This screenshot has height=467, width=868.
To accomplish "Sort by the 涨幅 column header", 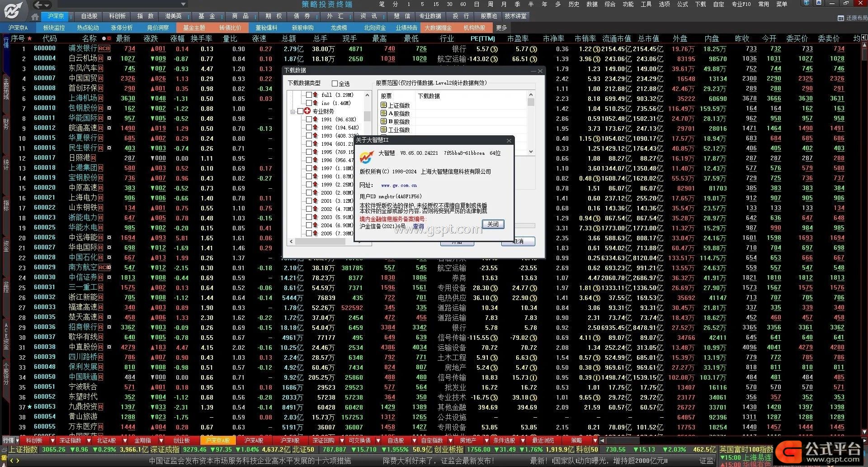I will 177,39.
